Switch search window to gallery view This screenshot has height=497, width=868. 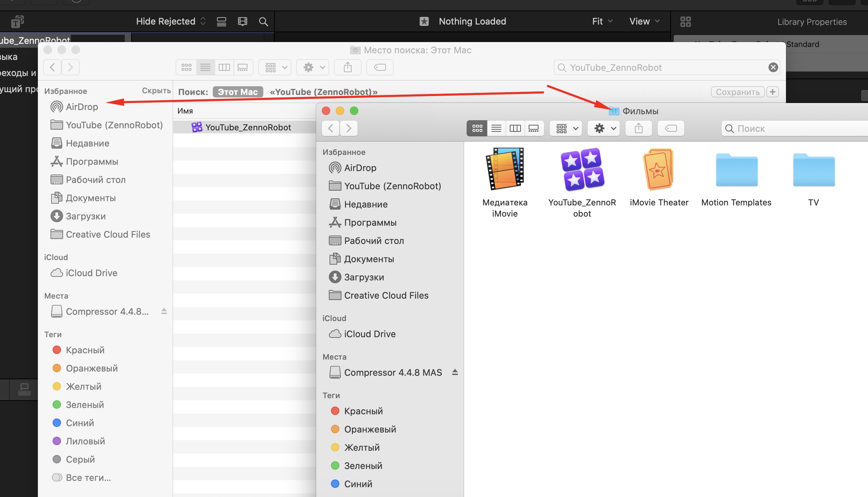coord(243,67)
